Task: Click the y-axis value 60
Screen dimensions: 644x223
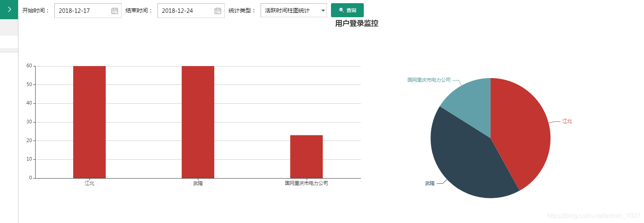Action: (29, 66)
